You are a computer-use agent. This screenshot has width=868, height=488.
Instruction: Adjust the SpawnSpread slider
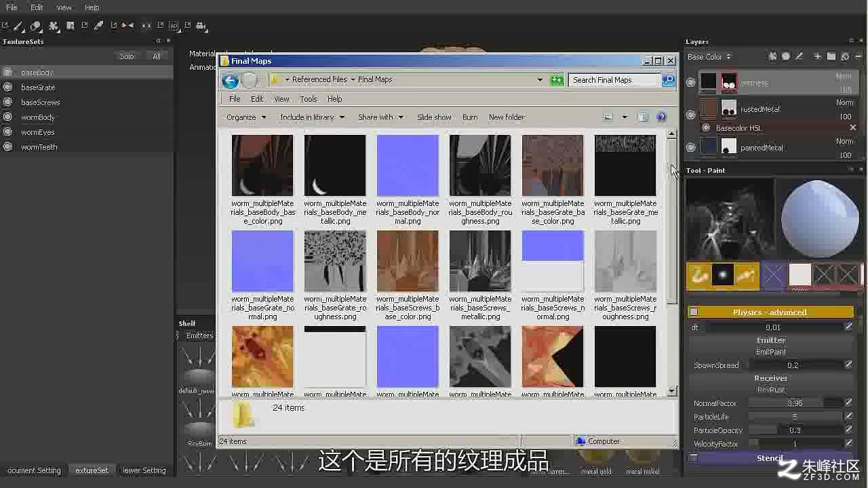click(795, 365)
